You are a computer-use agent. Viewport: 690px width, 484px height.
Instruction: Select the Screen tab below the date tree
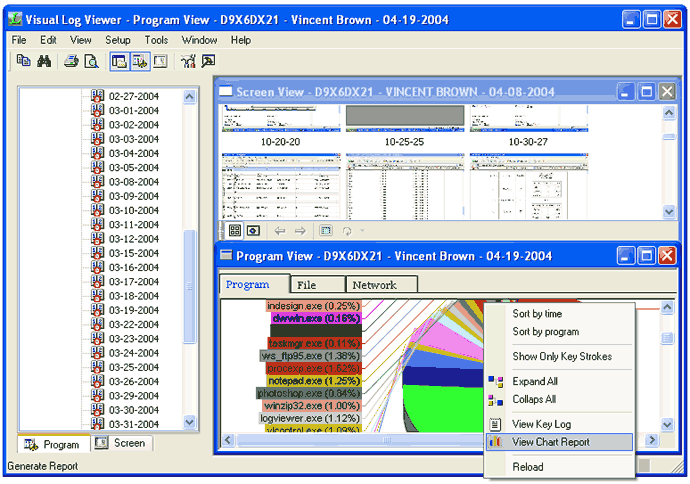[x=121, y=443]
